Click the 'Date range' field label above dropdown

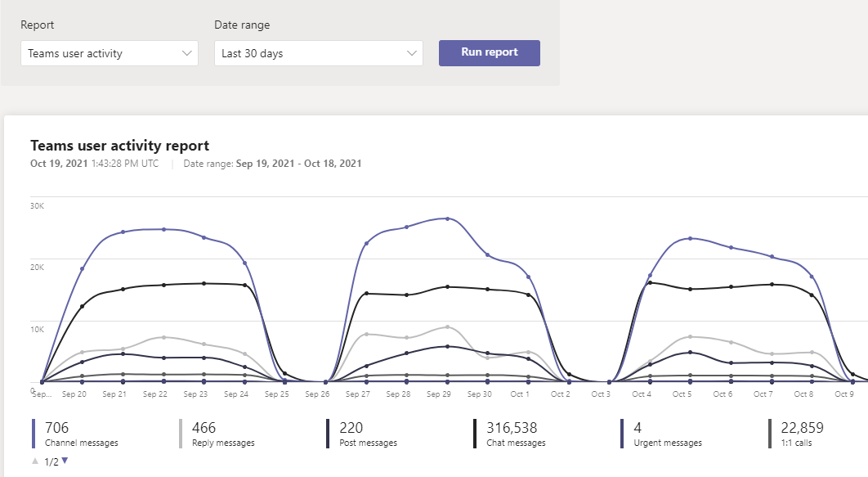242,25
